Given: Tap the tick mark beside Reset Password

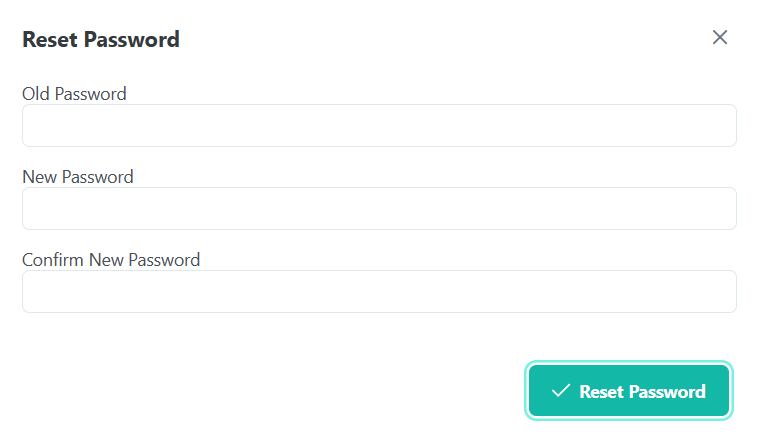Looking at the screenshot, I should [x=561, y=390].
